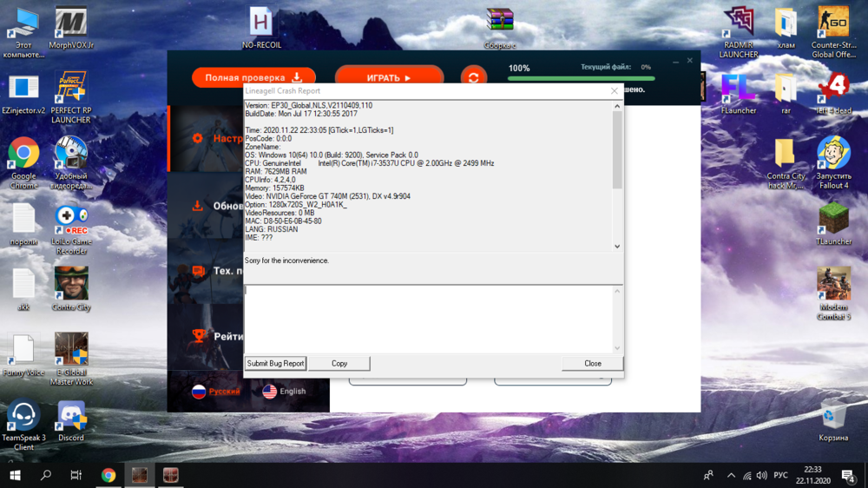Click into the bug description text box
The height and width of the screenshot is (488, 868).
[429, 318]
